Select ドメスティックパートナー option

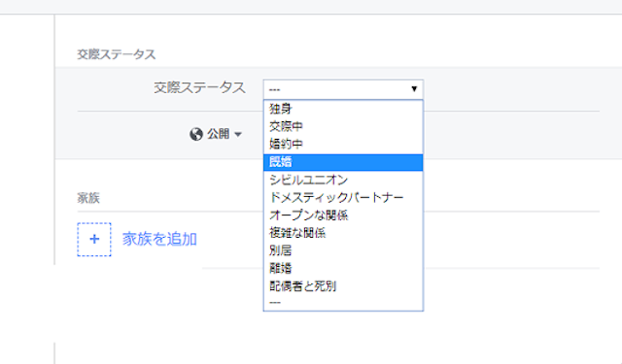(x=343, y=197)
